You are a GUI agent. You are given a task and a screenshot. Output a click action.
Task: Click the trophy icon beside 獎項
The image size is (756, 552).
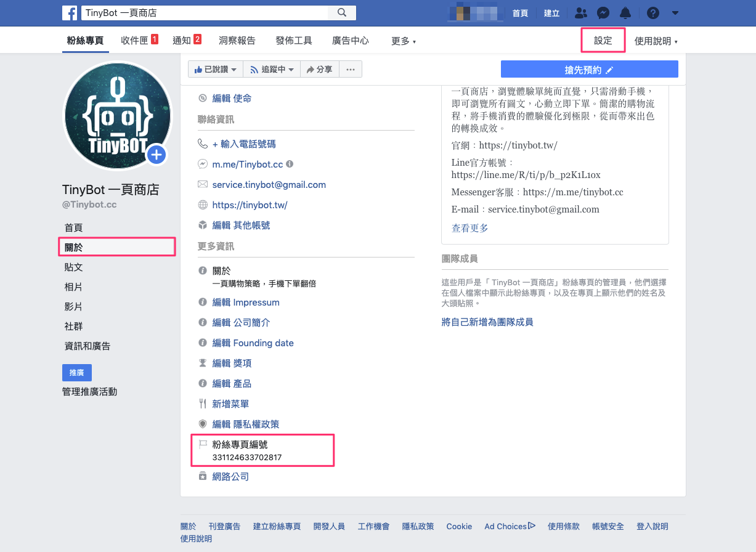[202, 363]
